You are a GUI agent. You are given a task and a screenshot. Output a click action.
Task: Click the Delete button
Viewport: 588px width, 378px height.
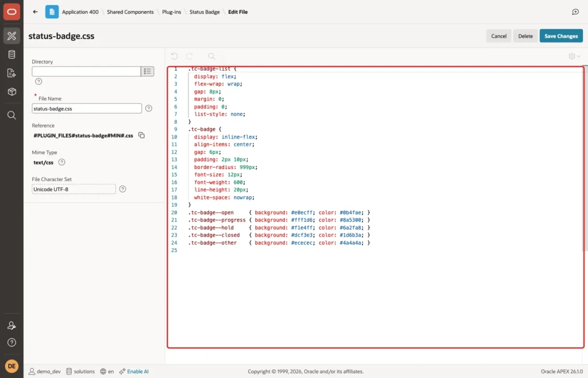[525, 36]
